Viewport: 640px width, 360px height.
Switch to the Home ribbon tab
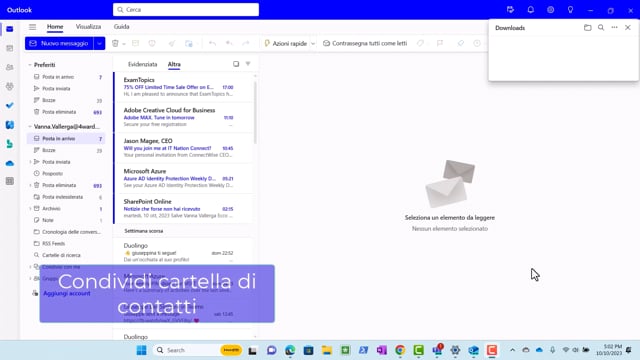click(x=55, y=27)
